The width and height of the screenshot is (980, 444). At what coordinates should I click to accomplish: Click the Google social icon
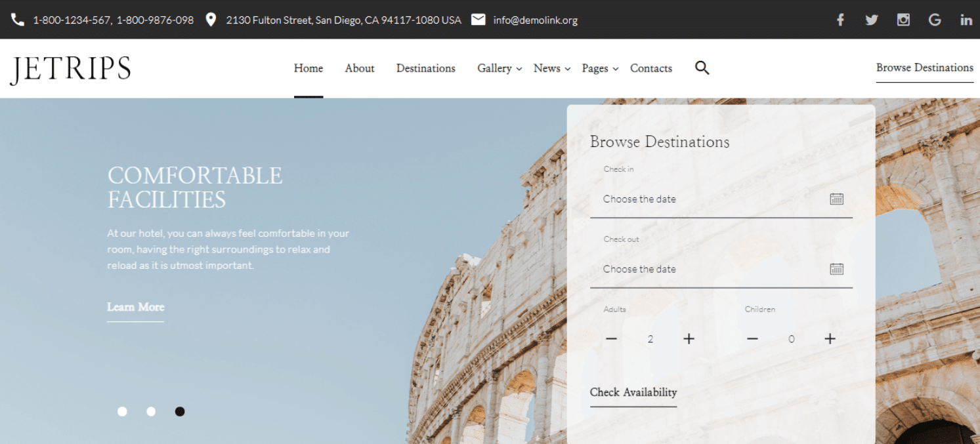point(934,20)
